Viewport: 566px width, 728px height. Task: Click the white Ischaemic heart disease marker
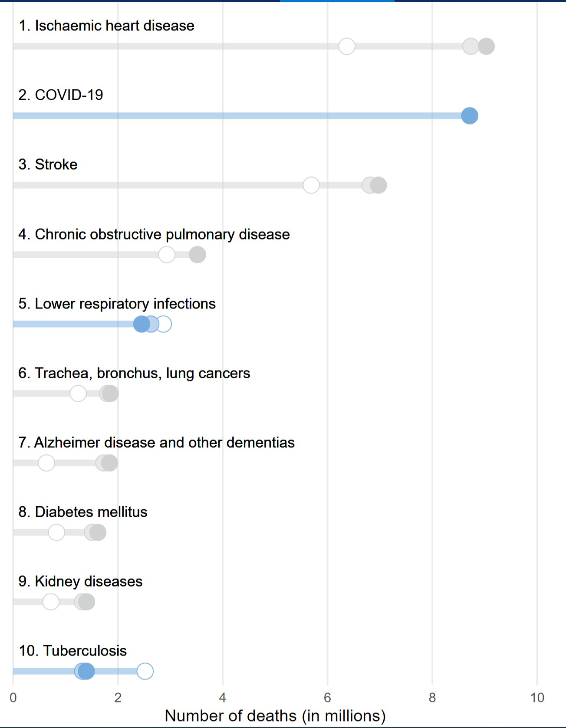coord(347,46)
